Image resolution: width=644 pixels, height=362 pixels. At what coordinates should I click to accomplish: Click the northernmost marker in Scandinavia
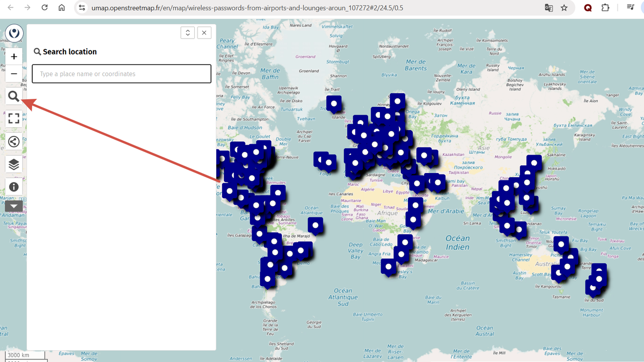[397, 101]
